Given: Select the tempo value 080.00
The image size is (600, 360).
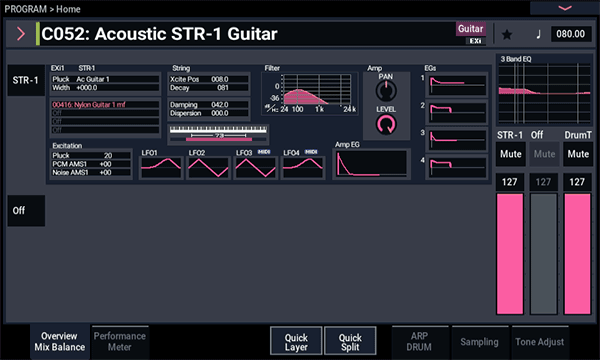Looking at the screenshot, I should pyautogui.click(x=571, y=34).
